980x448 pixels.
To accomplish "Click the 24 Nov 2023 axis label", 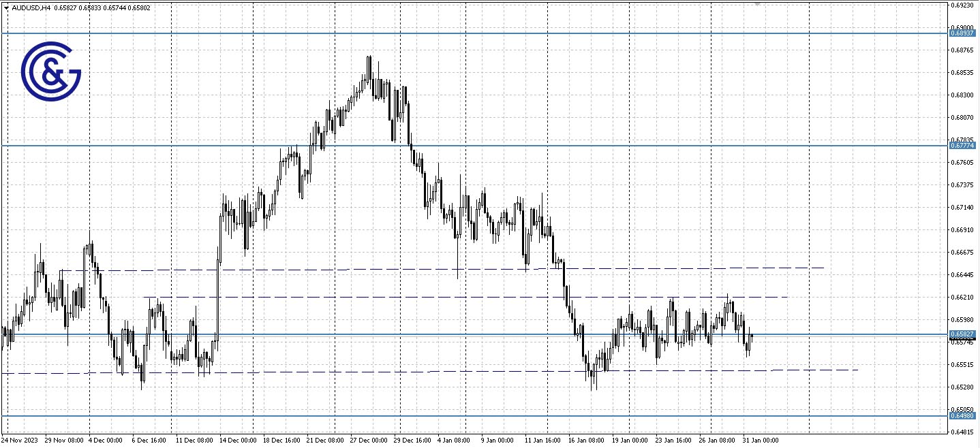I will pos(20,441).
